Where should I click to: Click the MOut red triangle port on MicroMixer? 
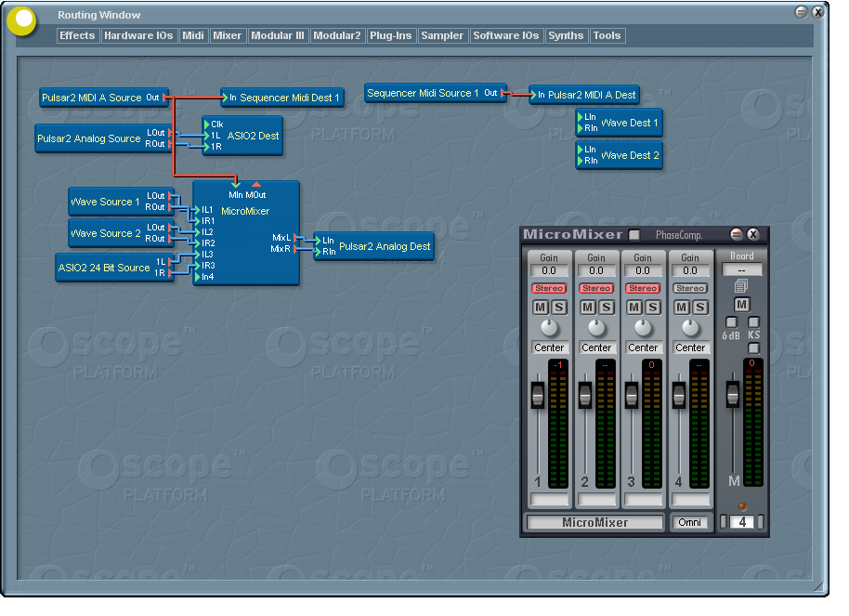click(256, 185)
